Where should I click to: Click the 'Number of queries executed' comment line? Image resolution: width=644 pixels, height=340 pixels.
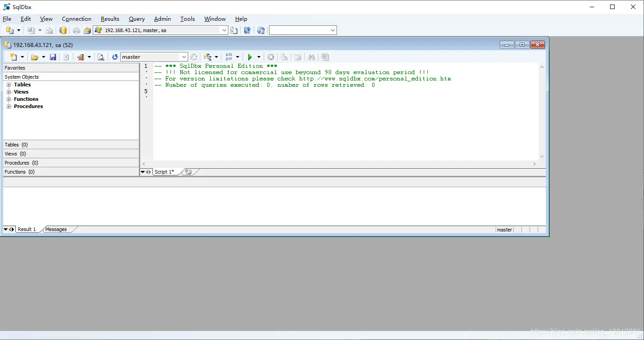265,85
